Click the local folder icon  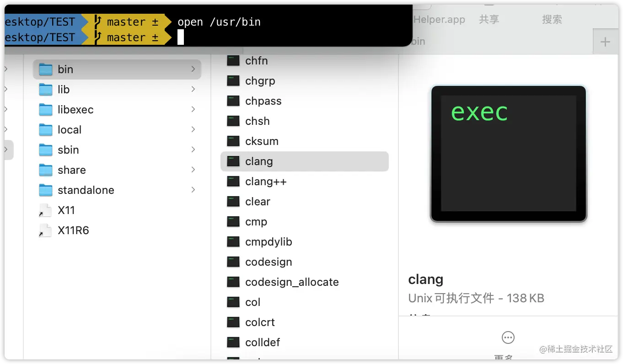coord(46,130)
